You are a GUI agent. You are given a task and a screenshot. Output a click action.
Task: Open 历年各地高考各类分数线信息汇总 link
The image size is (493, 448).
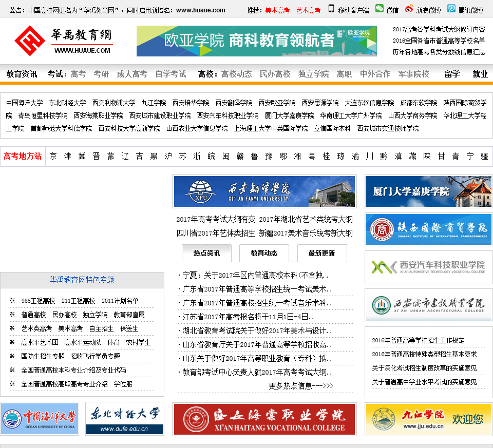(439, 52)
